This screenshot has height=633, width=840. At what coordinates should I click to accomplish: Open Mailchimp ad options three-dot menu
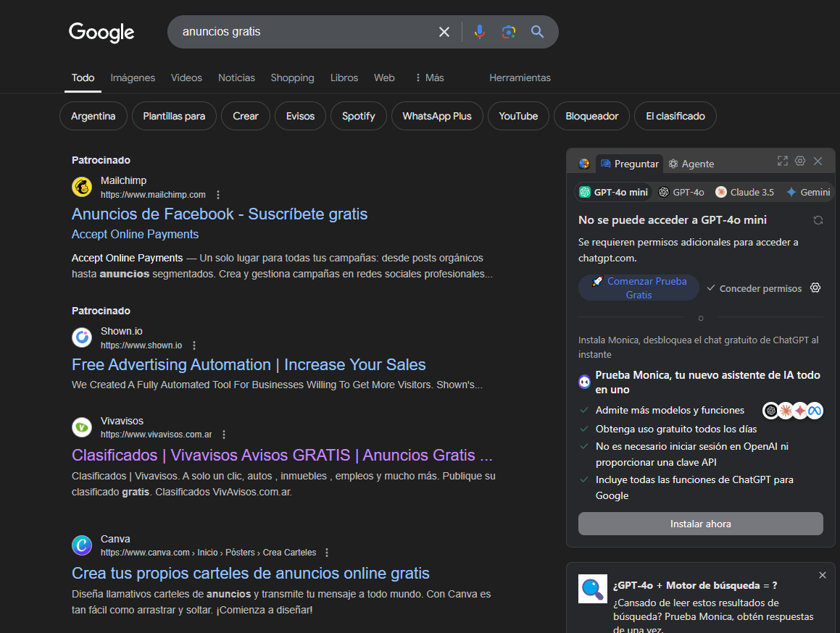(218, 195)
